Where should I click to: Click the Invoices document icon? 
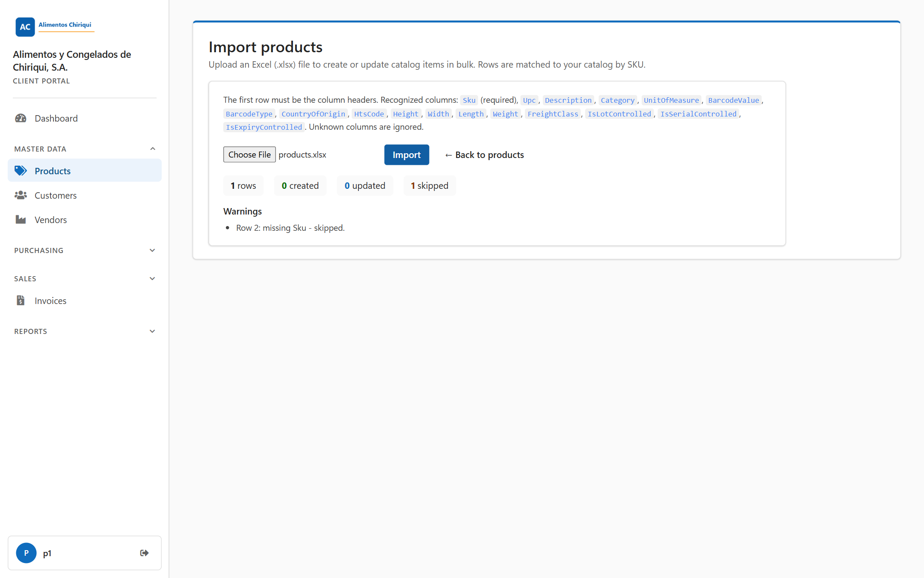[21, 301]
